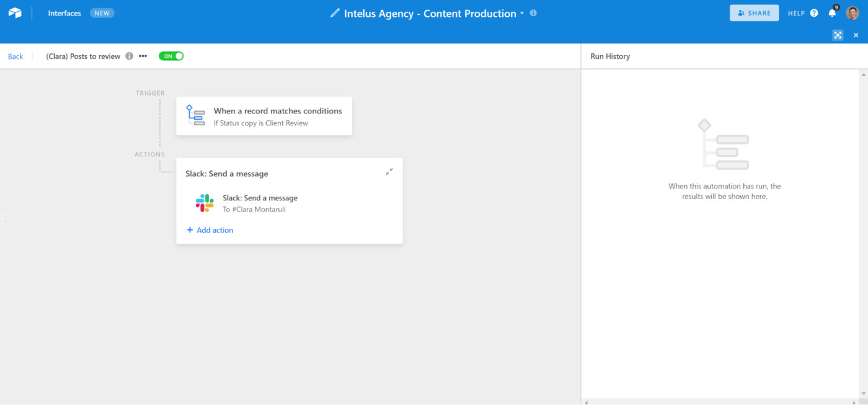Expand the base title dropdown arrow

pos(522,13)
